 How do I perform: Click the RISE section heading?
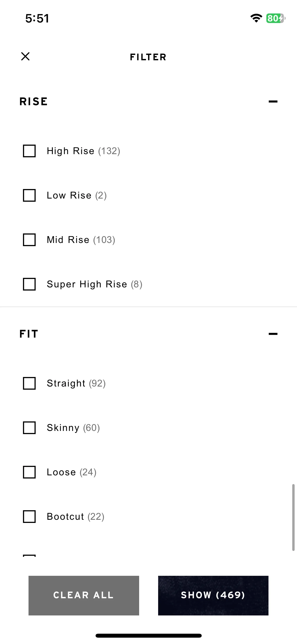34,102
